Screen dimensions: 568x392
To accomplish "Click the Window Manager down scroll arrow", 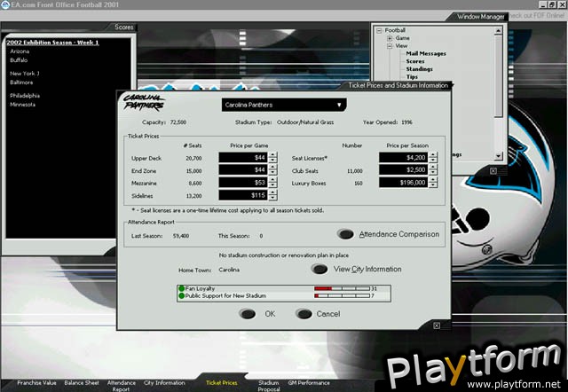I will point(499,156).
